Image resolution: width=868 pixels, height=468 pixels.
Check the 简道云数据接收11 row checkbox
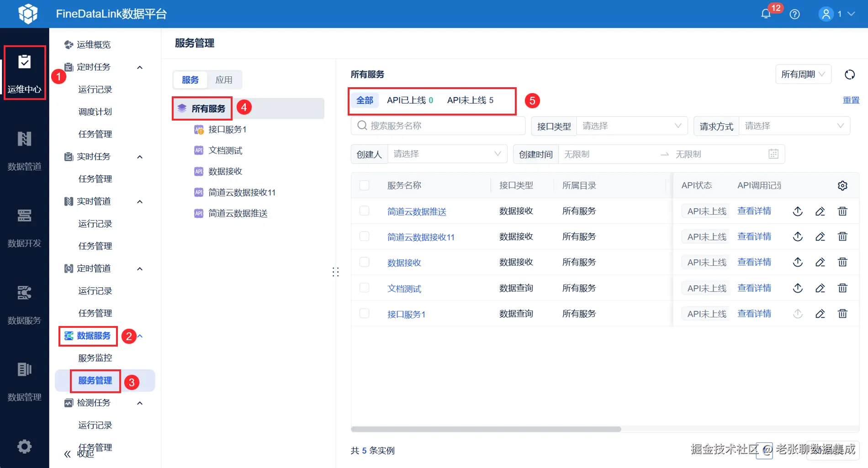364,237
